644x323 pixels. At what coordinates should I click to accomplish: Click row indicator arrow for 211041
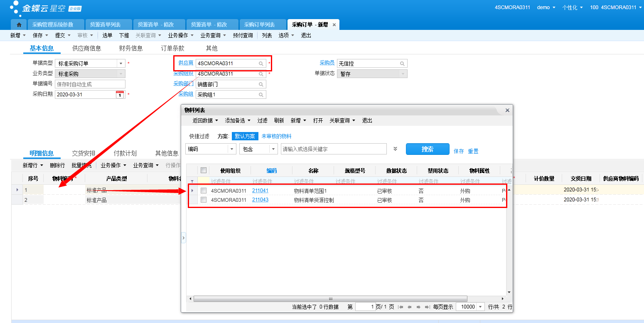coord(192,191)
